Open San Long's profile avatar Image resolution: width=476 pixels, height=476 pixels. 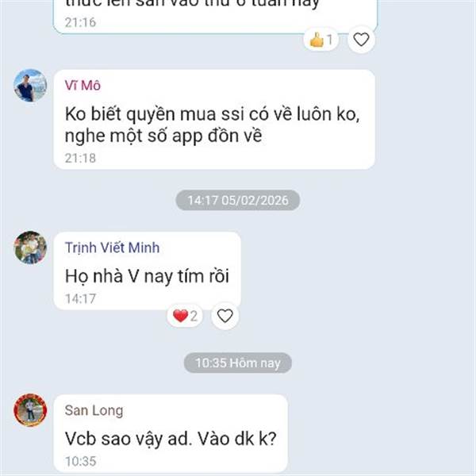(x=30, y=410)
